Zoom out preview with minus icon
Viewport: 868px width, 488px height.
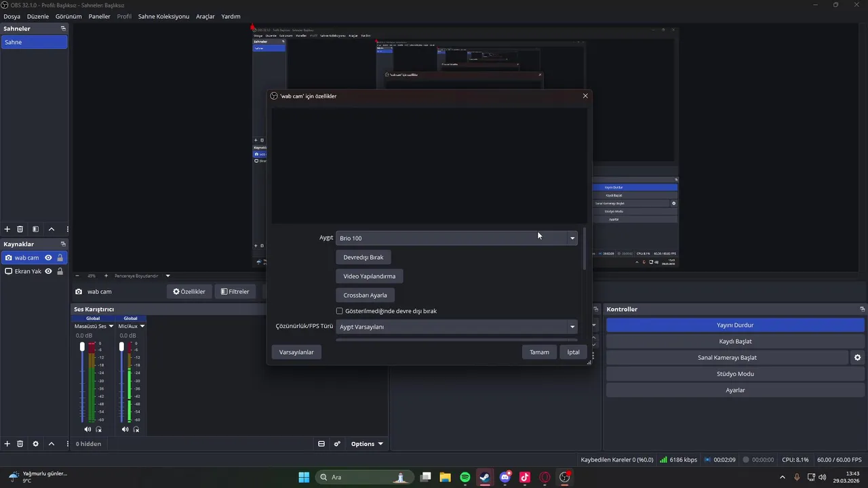(x=77, y=276)
